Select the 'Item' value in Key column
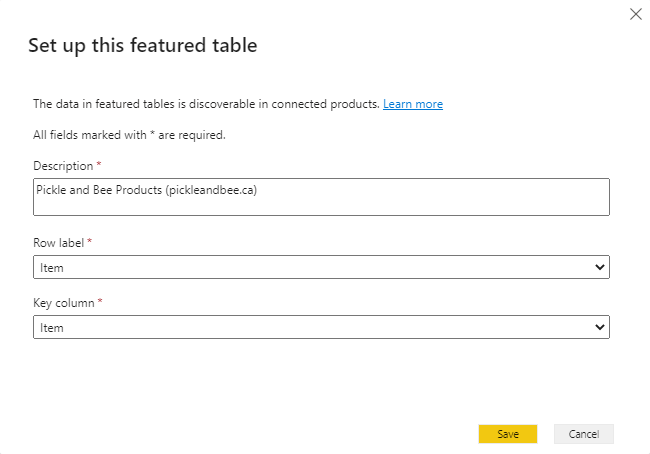650x454 pixels. 52,328
